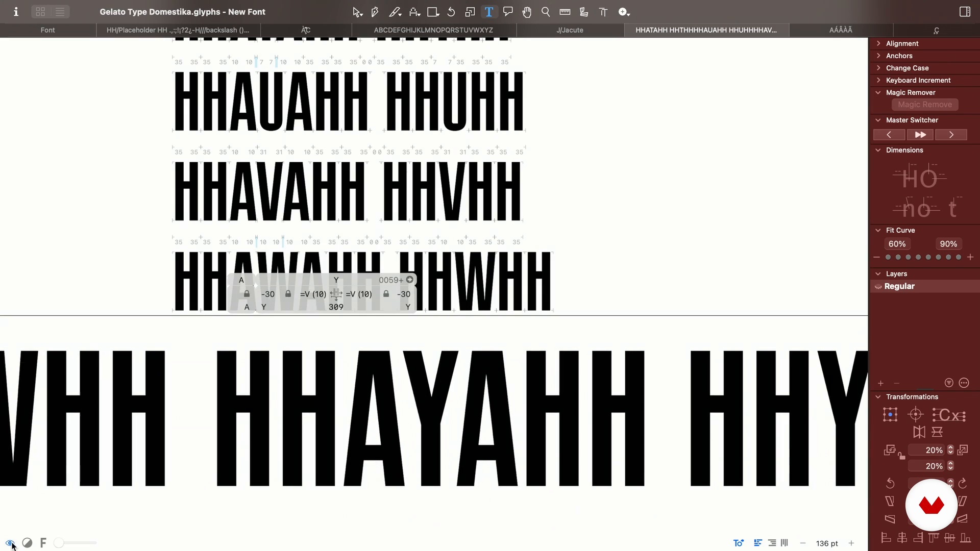
Task: Switch to list view mode
Action: [60, 12]
